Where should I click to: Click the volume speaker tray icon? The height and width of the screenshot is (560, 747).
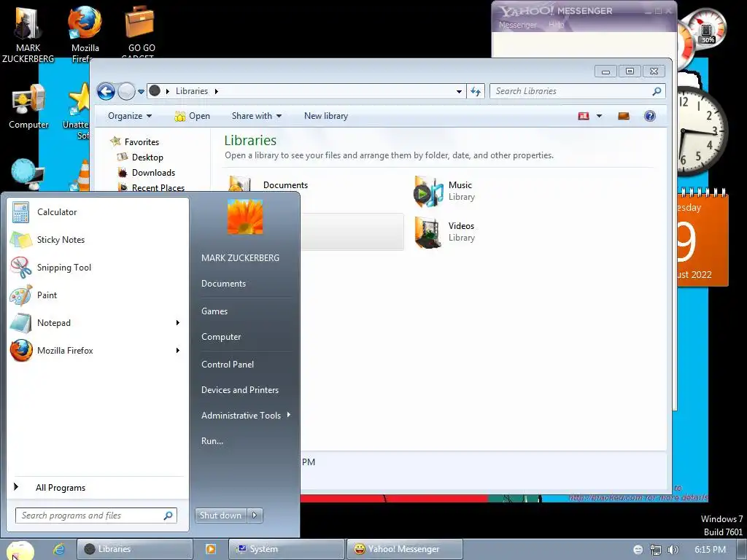[x=673, y=550]
